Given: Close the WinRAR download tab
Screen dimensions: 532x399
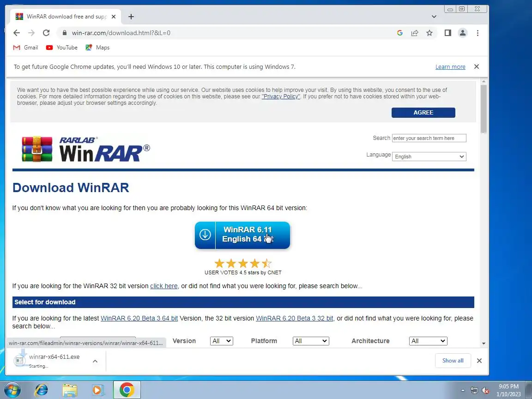Looking at the screenshot, I should pyautogui.click(x=114, y=17).
